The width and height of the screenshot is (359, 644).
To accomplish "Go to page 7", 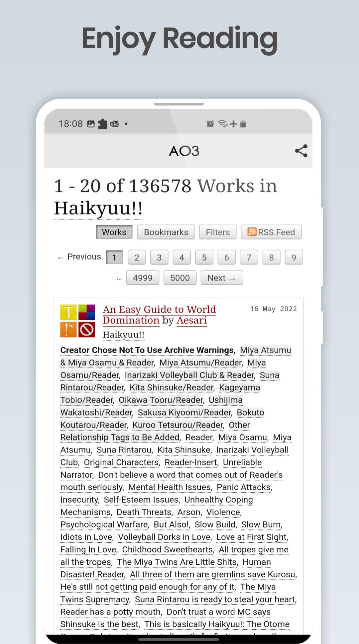I will 249,257.
